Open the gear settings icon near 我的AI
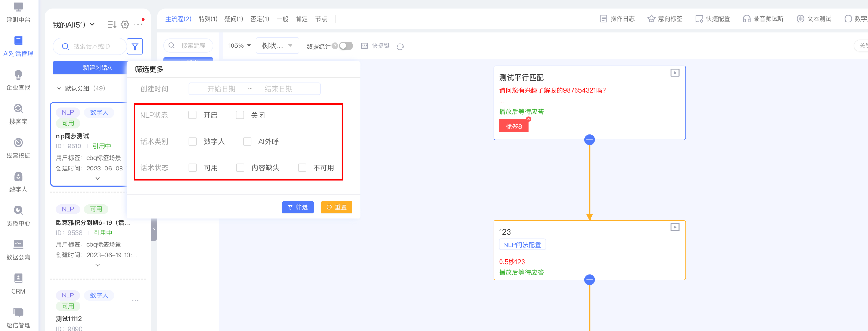 tap(125, 24)
